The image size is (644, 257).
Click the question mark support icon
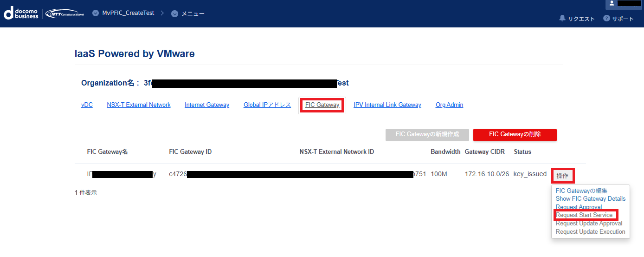coord(606,18)
